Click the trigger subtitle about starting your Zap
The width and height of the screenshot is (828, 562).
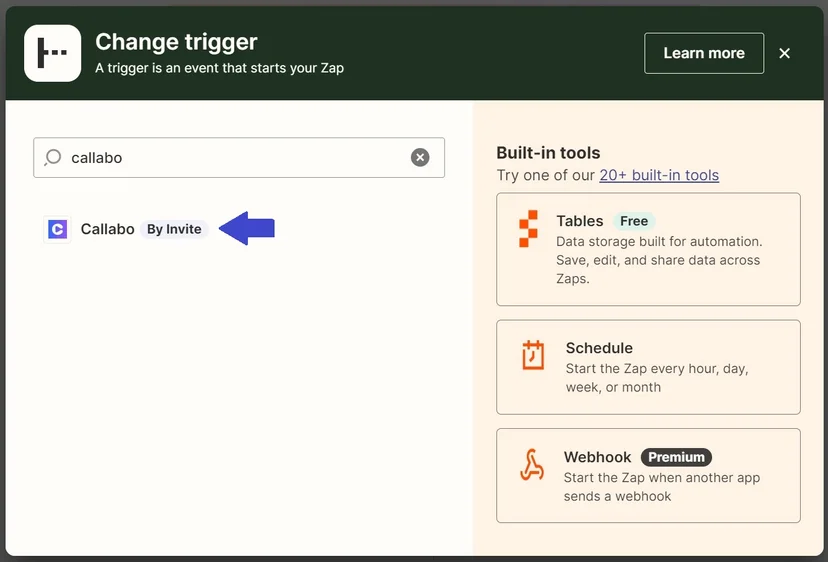tap(219, 68)
